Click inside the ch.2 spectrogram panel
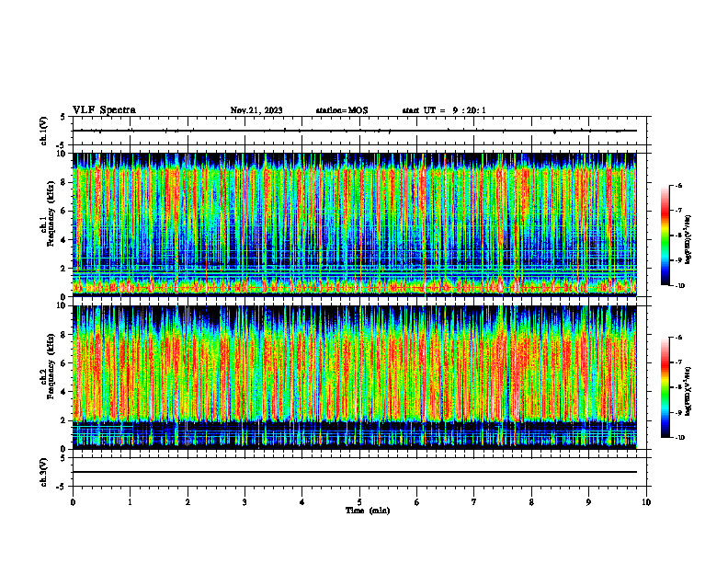Screen dimensions: 728x563 (355, 377)
